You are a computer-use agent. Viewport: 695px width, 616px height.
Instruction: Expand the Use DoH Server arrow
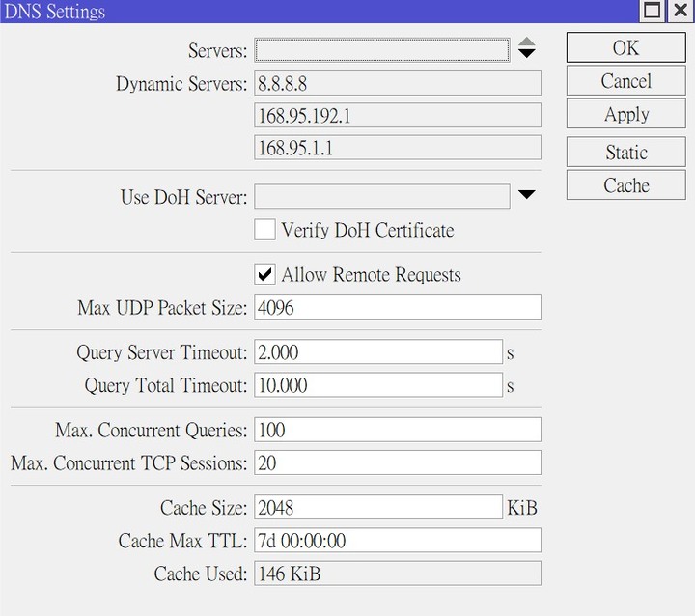pos(527,194)
